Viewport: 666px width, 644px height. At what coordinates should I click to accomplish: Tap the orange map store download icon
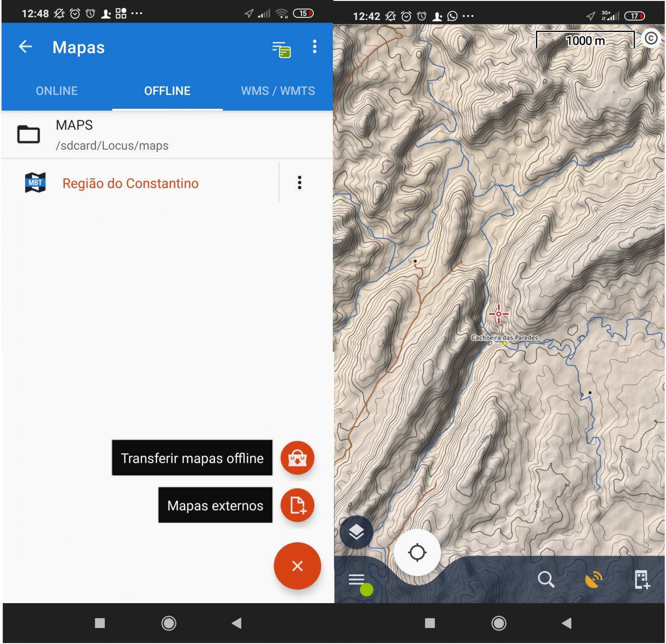point(297,458)
